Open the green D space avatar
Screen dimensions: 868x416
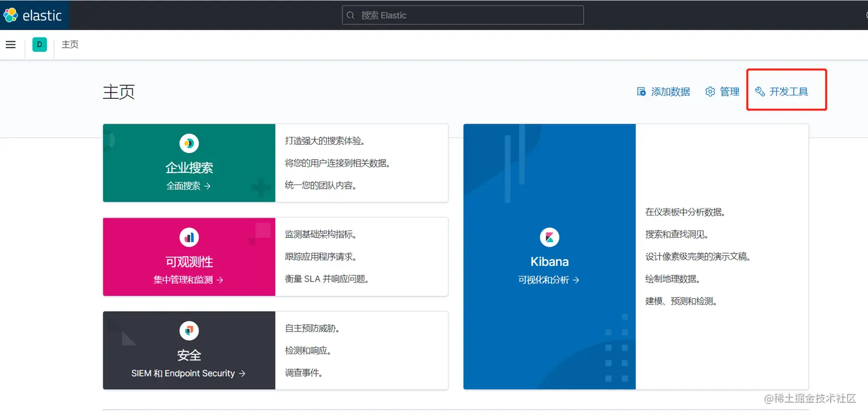pyautogui.click(x=40, y=44)
